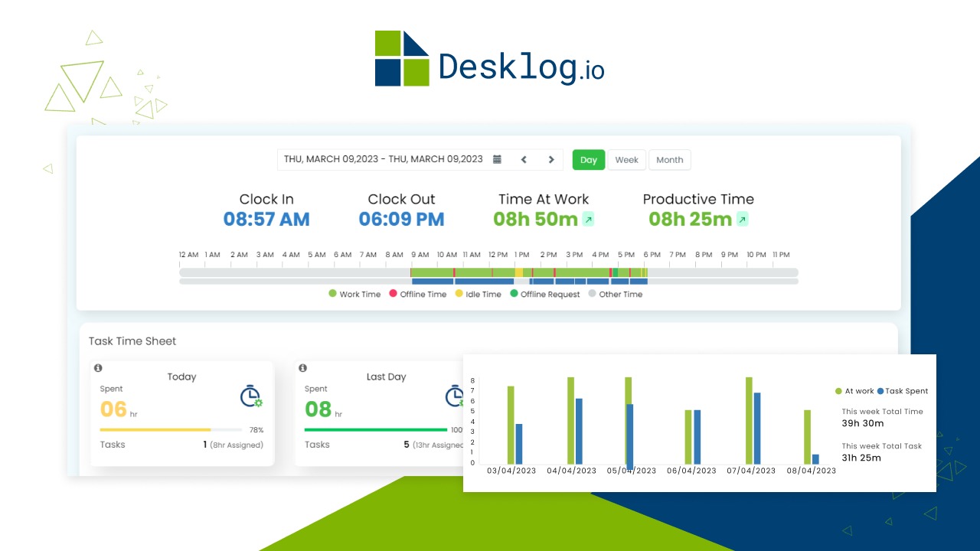Toggle Idle Time legend item
Viewport: 980px width, 551px height.
[479, 294]
